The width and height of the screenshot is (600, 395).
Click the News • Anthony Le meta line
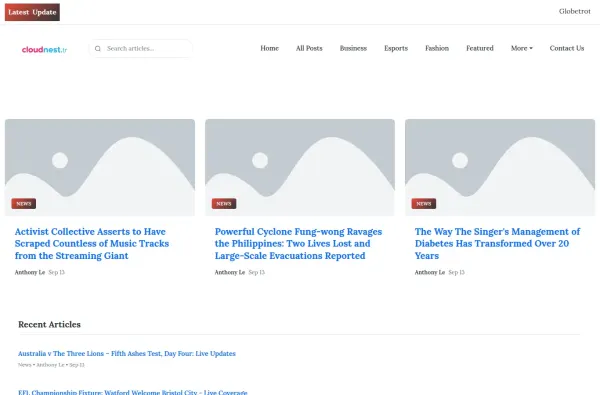(x=51, y=365)
